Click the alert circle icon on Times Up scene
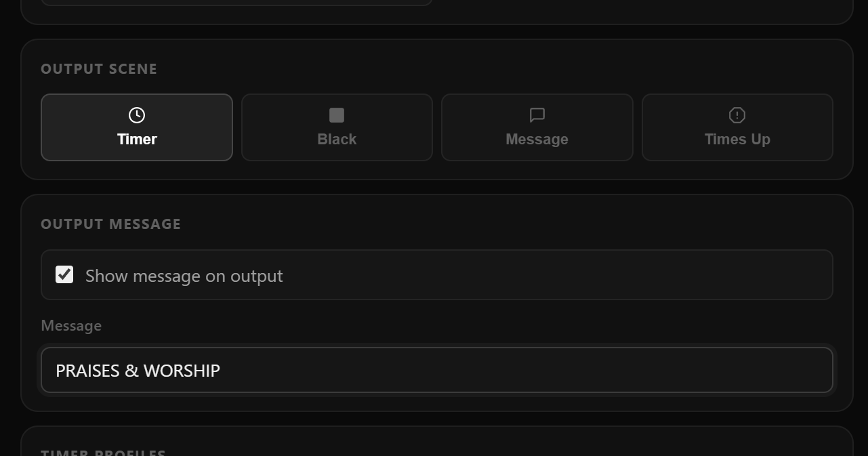The image size is (868, 456). pyautogui.click(x=737, y=115)
